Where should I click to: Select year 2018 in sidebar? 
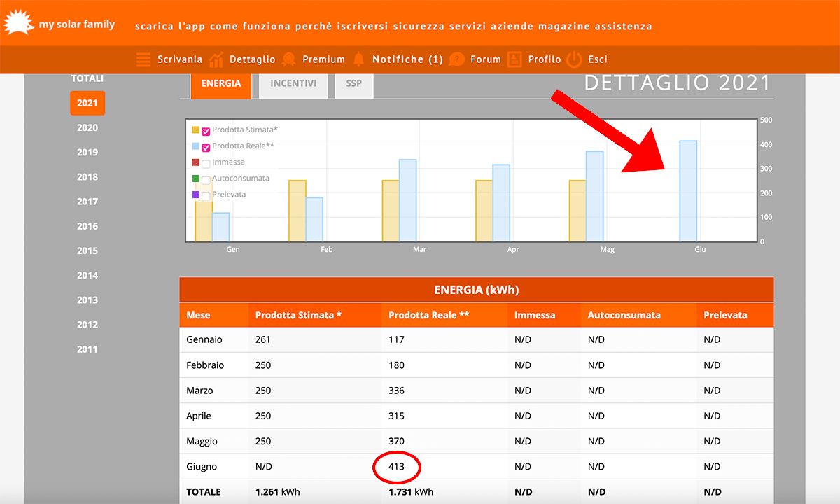pyautogui.click(x=87, y=177)
